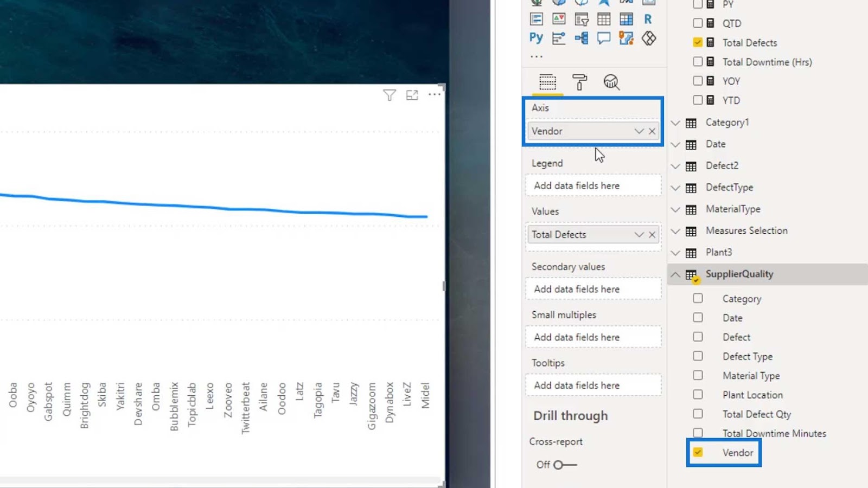Click the Legend add data fields box

[593, 185]
